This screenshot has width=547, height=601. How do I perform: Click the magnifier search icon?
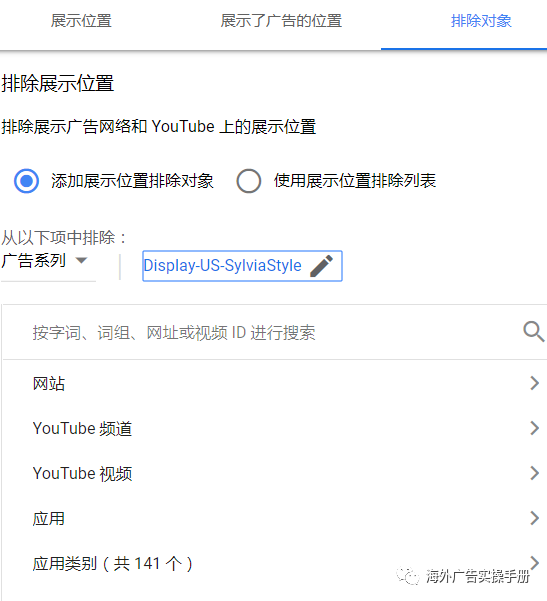click(534, 332)
